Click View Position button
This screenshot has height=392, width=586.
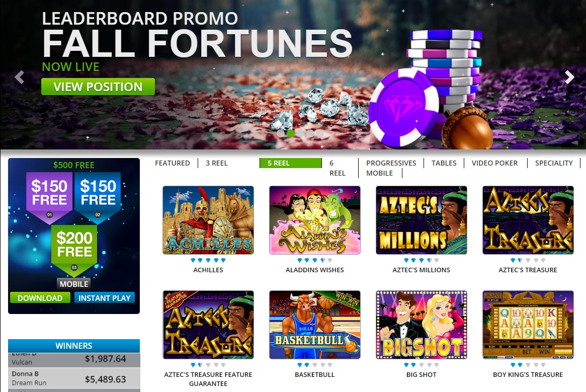coord(98,87)
